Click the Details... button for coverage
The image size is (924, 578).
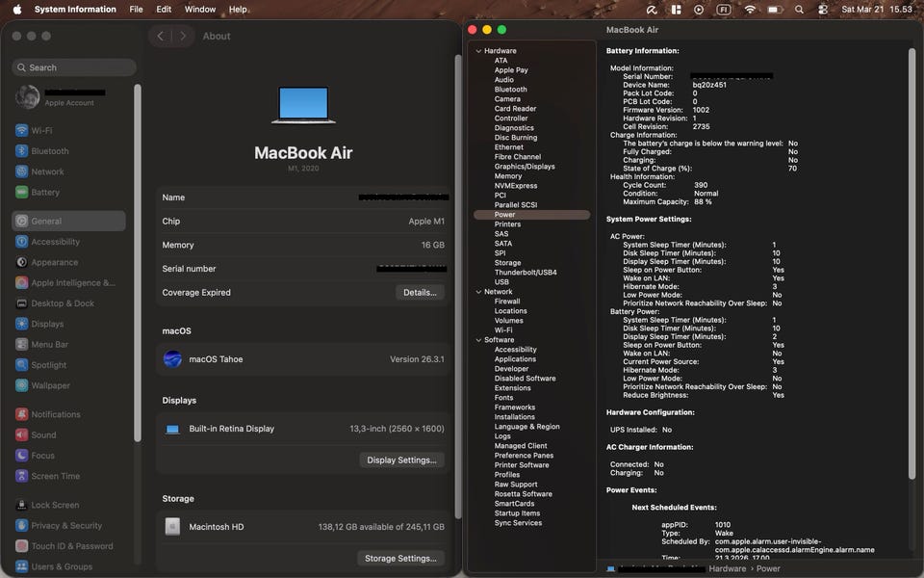420,293
